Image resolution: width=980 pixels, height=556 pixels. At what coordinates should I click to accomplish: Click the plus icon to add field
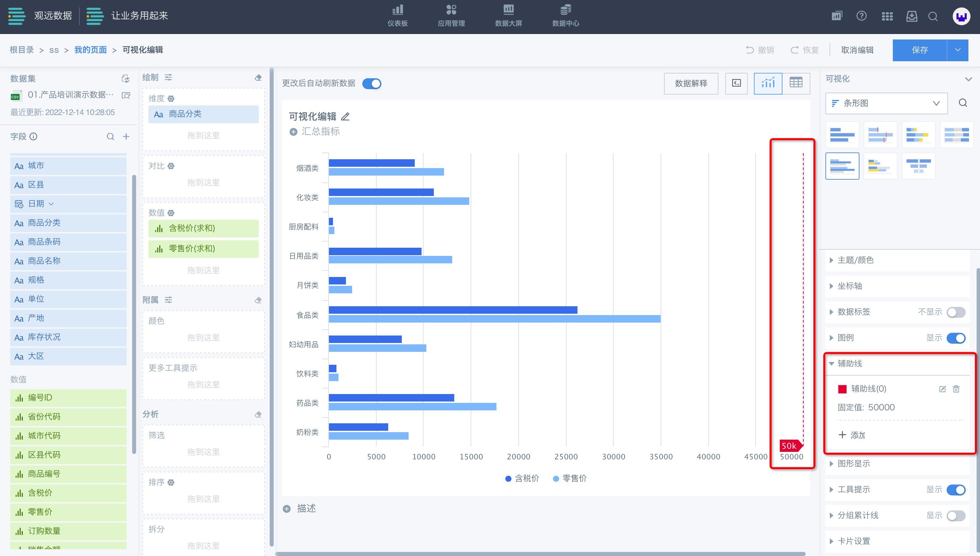tap(126, 137)
